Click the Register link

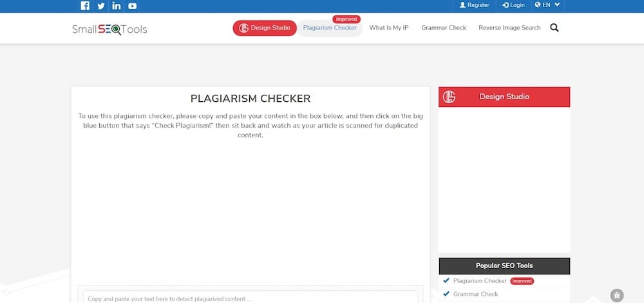(475, 5)
